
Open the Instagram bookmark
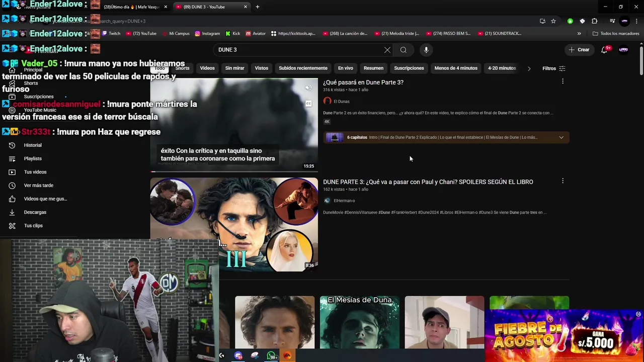(x=207, y=34)
